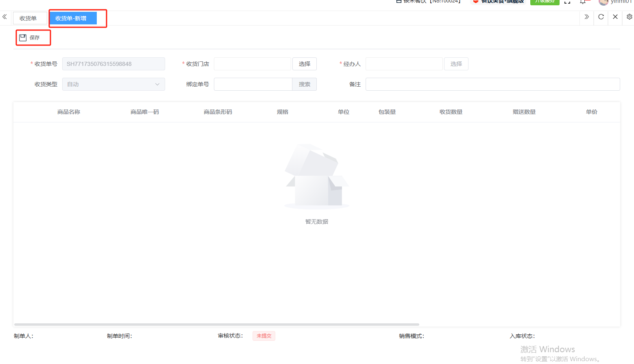Click 选择 button next to 经办人
The height and width of the screenshot is (364, 634).
(x=456, y=64)
